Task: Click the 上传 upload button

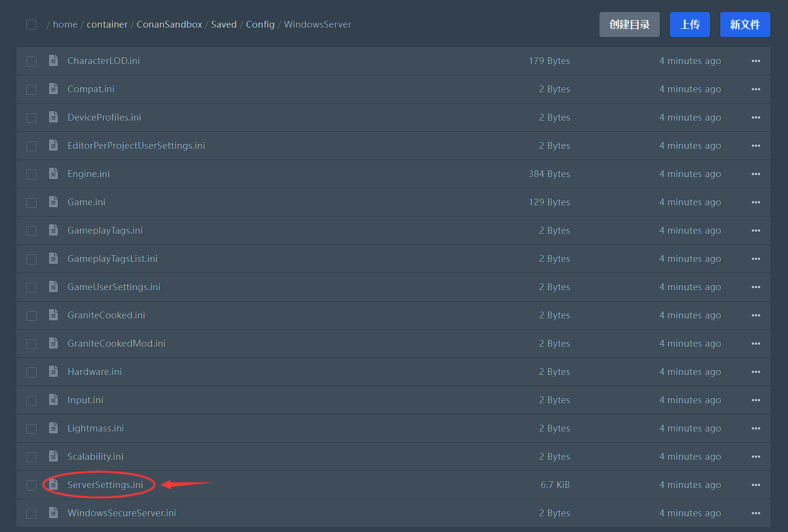Action: point(690,24)
